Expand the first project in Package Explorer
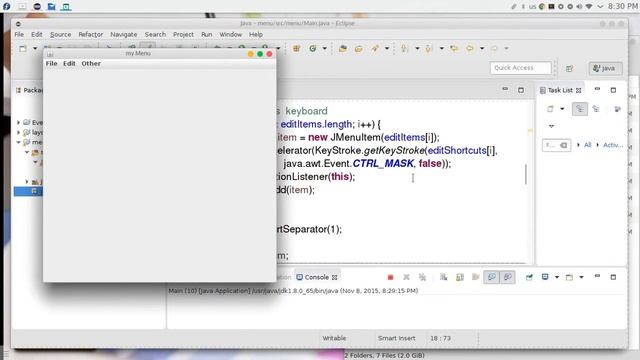This screenshot has width=640, height=360. pyautogui.click(x=18, y=122)
